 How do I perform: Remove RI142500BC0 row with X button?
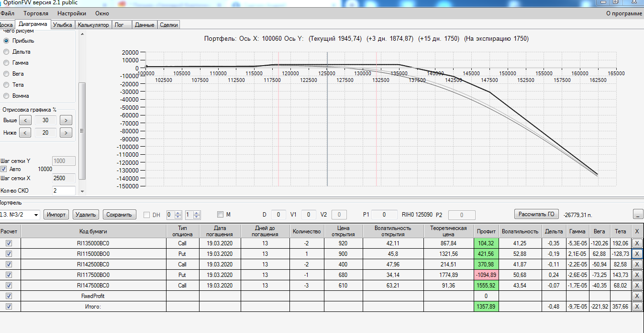[637, 264]
